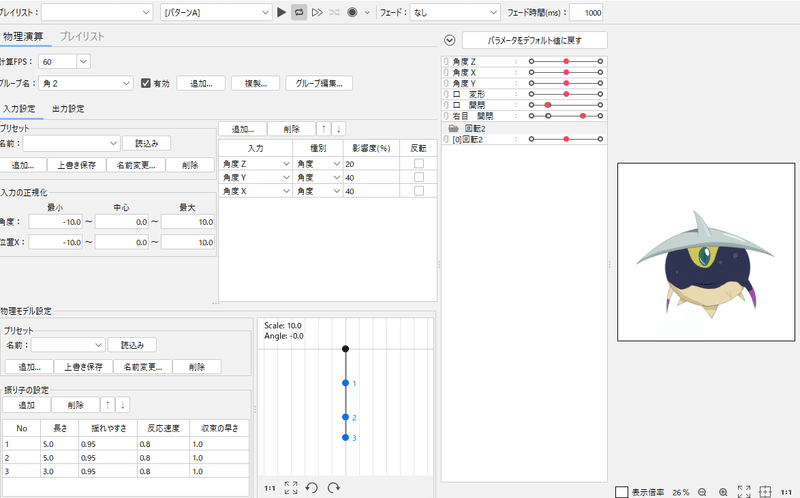
Task: Toggle the loop playback icon
Action: click(x=299, y=12)
